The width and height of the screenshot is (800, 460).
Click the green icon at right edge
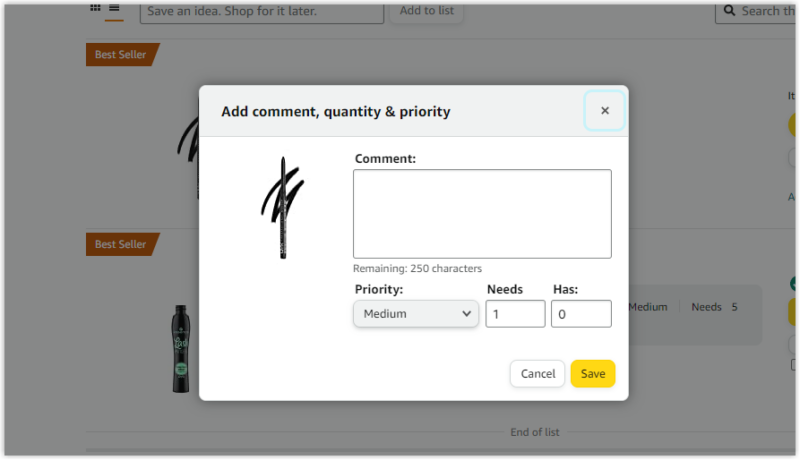point(794,284)
